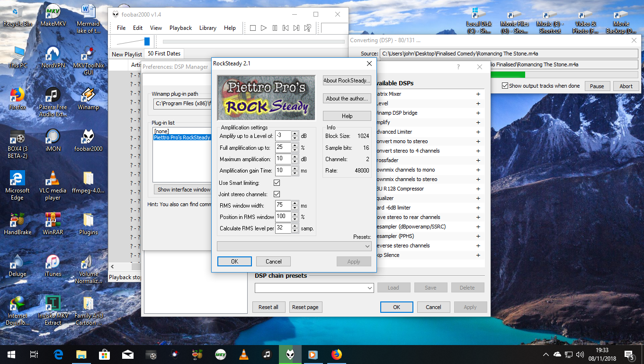
Task: Open VLC media player from the taskbar
Action: coord(244,354)
